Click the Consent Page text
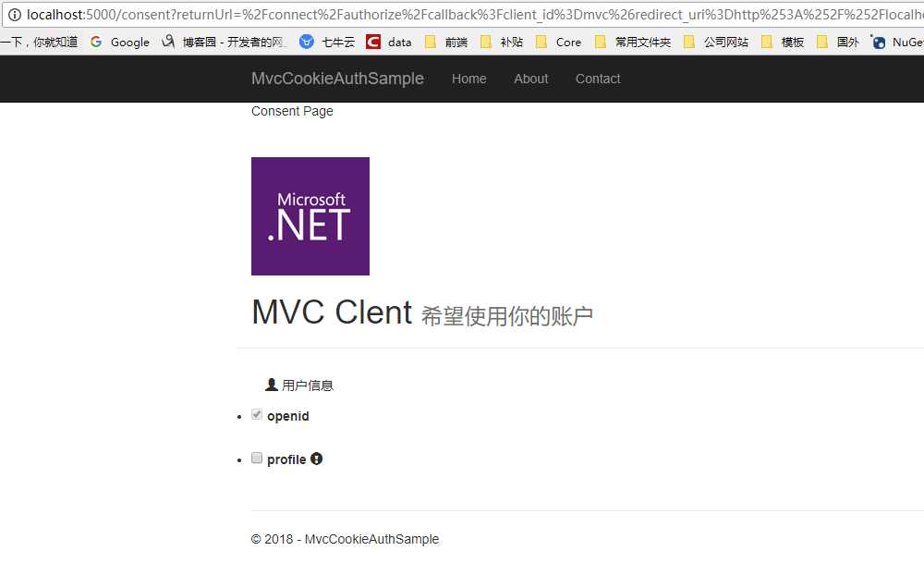This screenshot has height=563, width=924. [292, 111]
